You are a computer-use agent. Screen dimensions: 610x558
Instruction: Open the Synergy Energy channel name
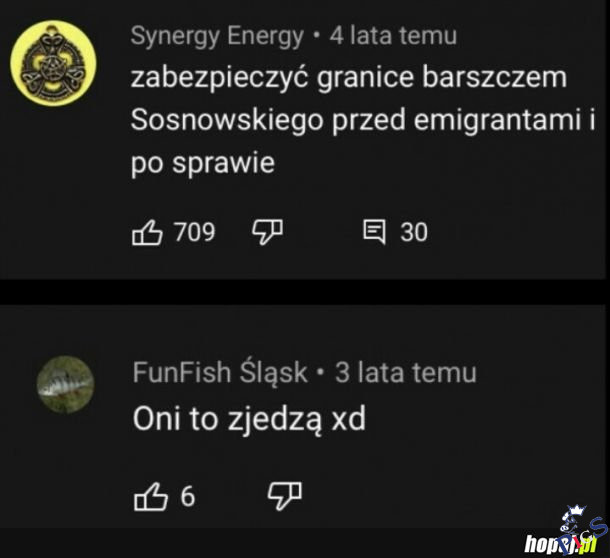pyautogui.click(x=217, y=36)
